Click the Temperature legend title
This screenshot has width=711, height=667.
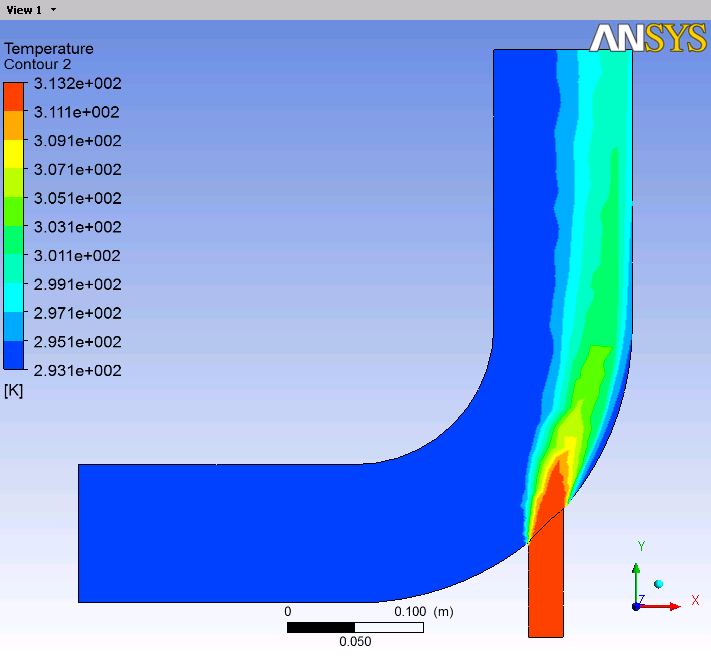tap(49, 49)
